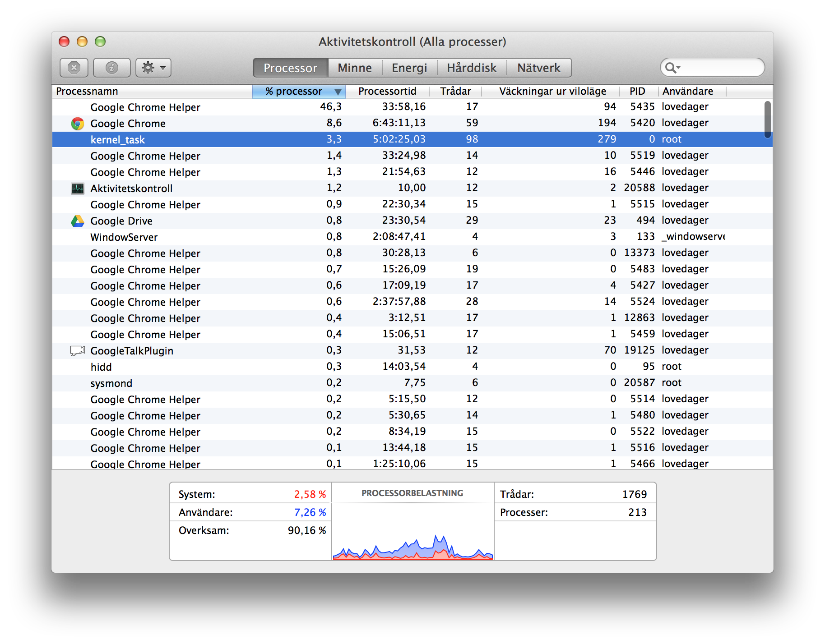
Task: Select Google Chrome Helper with PID 5516
Action: pos(412,448)
